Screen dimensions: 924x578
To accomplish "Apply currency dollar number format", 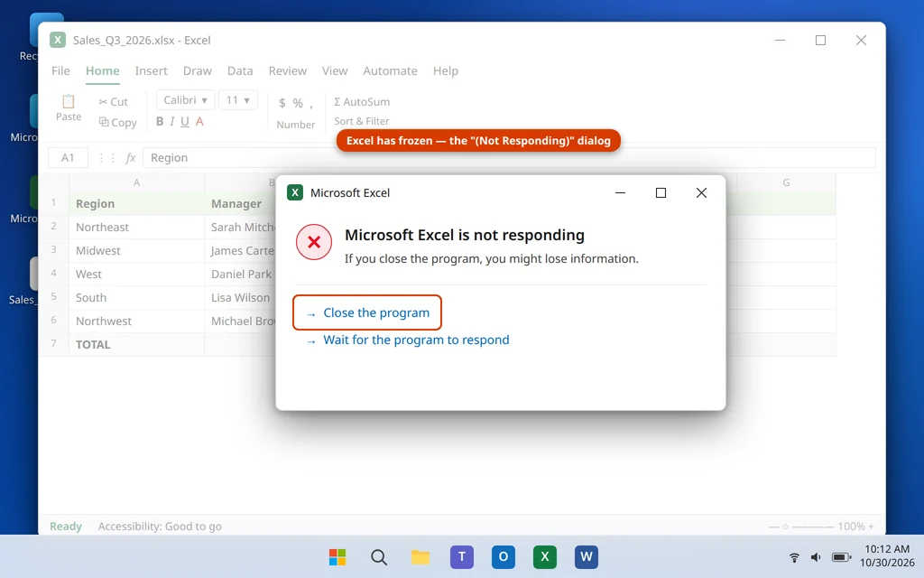I will click(282, 103).
